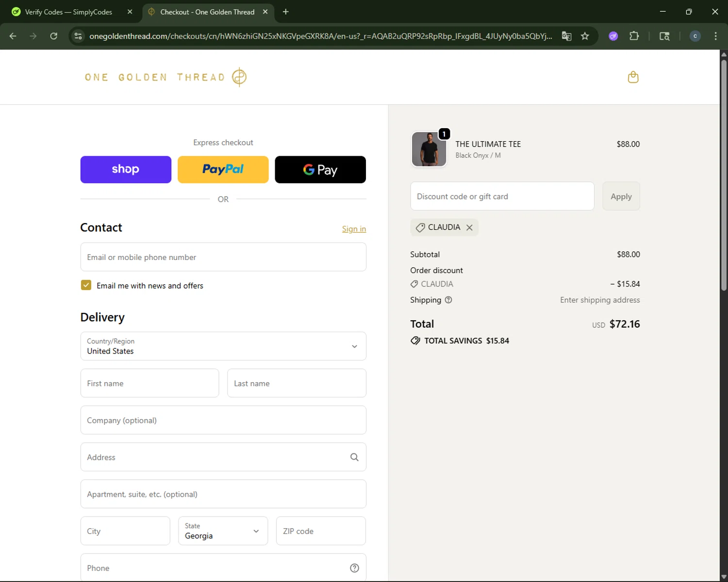Go back to the previous page

click(x=13, y=36)
